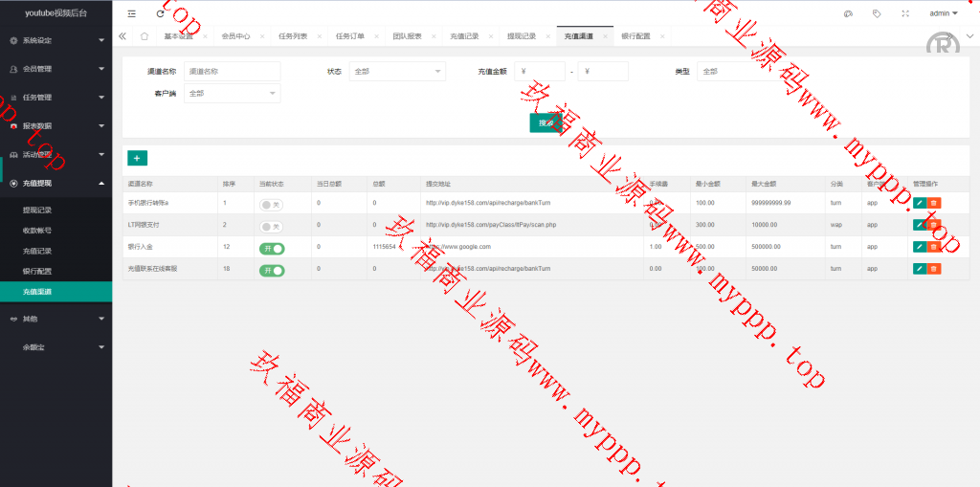Open the 状态 dropdown filter
980x487 pixels.
[397, 71]
